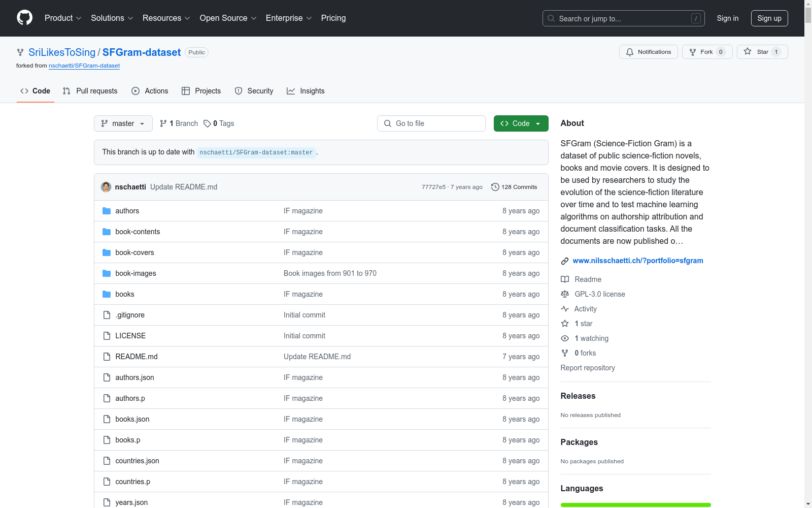Click the authors.json file icon
The height and width of the screenshot is (508, 812).
pyautogui.click(x=107, y=377)
